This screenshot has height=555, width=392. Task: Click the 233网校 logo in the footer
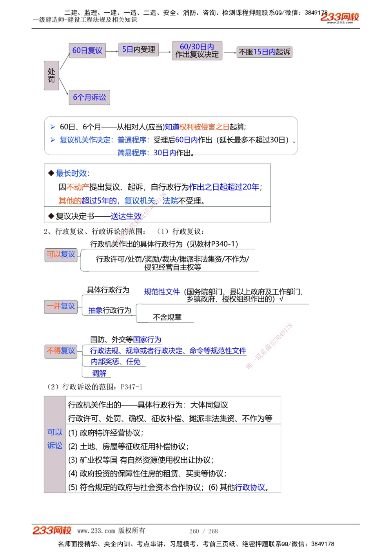click(53, 530)
